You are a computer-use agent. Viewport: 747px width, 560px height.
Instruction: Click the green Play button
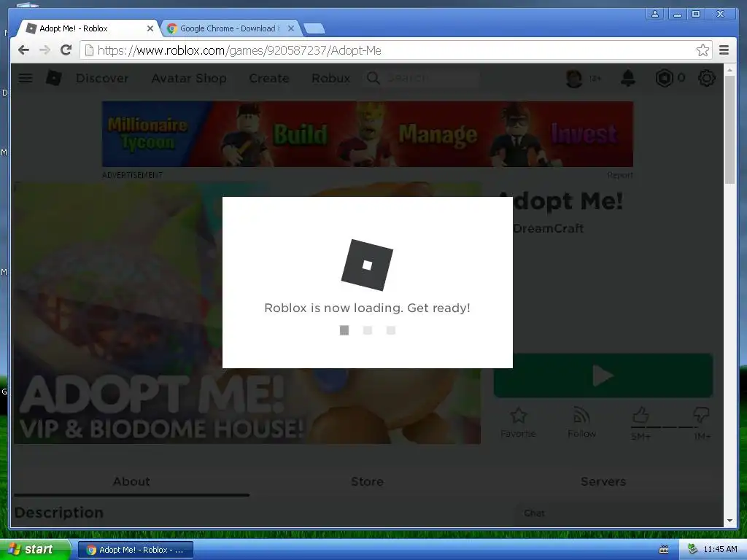click(603, 376)
